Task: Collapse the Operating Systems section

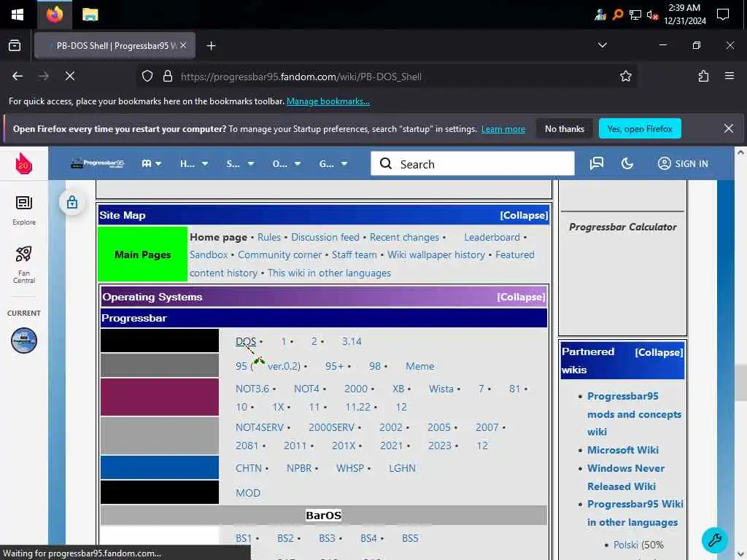Action: 521,297
